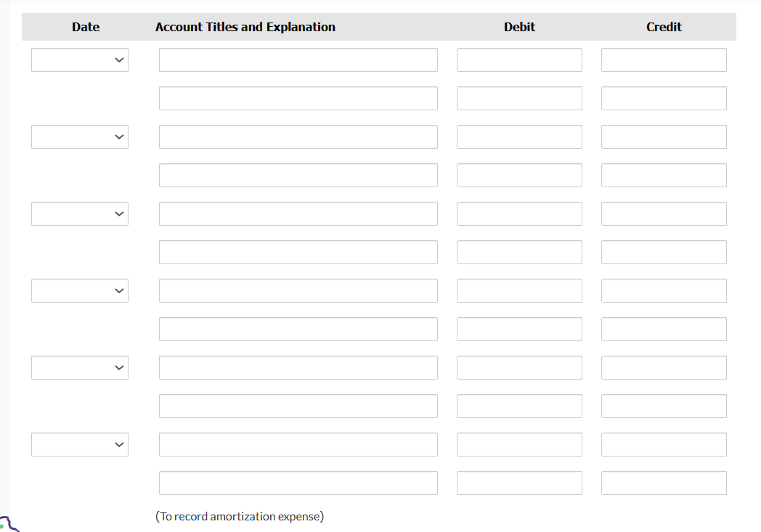Focus the Debit field in row 11

click(x=519, y=445)
